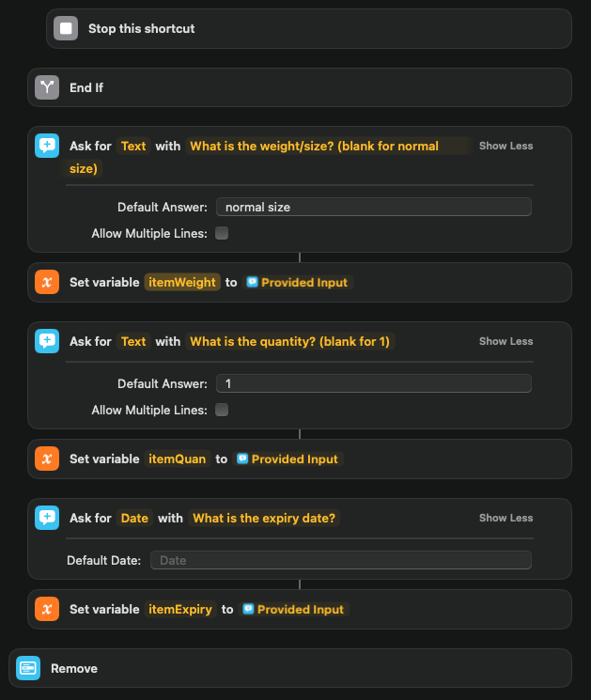This screenshot has width=591, height=700.
Task: Enable Allow Multiple Lines for weight question
Action: pyautogui.click(x=222, y=233)
